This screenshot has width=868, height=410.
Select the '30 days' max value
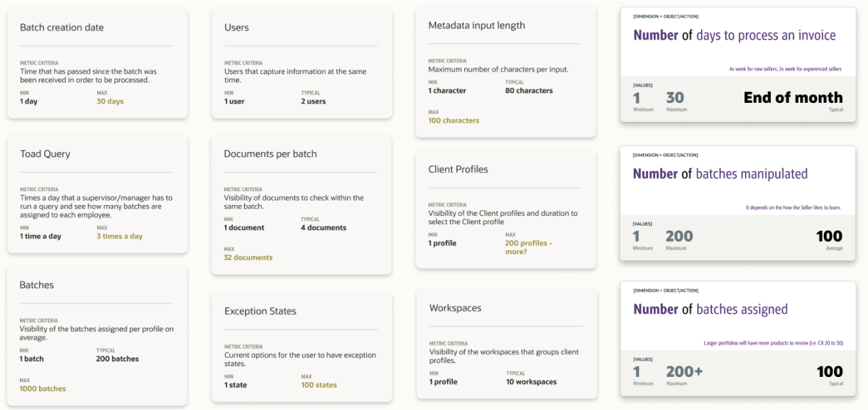(110, 102)
